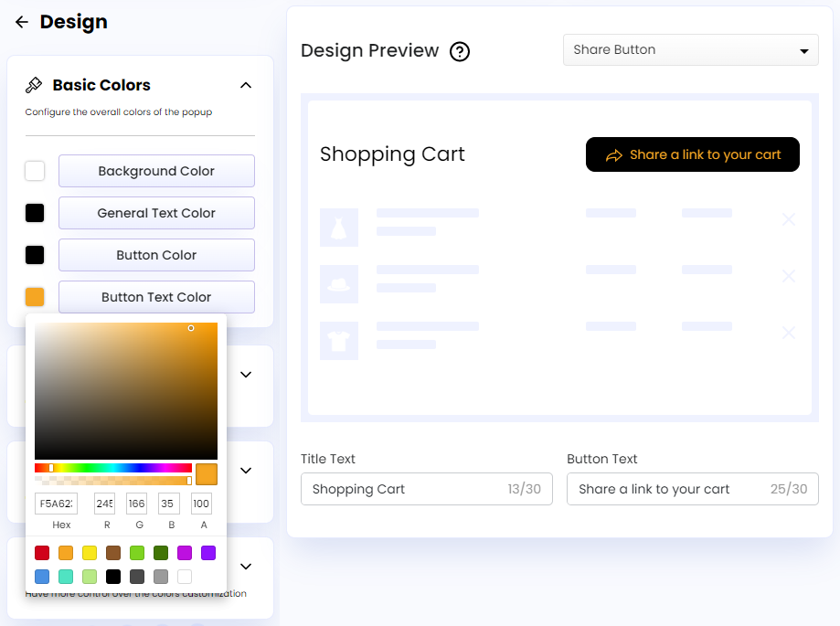The image size is (840, 626).
Task: Pick purple from the preset color swatches
Action: 208,553
